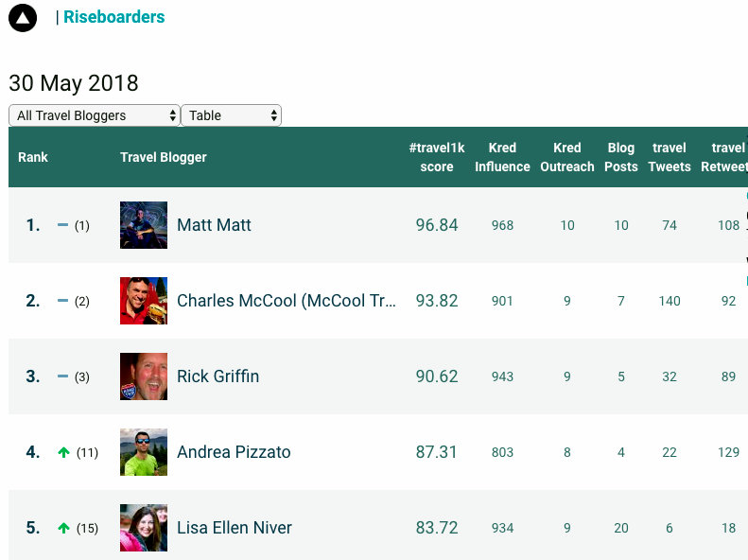
Task: Click the blue dash icon beside rank 1
Action: 63,225
